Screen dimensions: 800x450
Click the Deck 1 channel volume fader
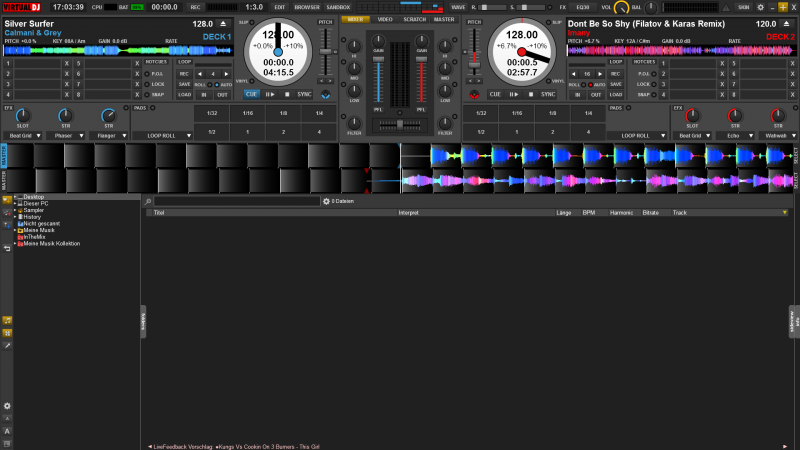pyautogui.click(x=378, y=60)
